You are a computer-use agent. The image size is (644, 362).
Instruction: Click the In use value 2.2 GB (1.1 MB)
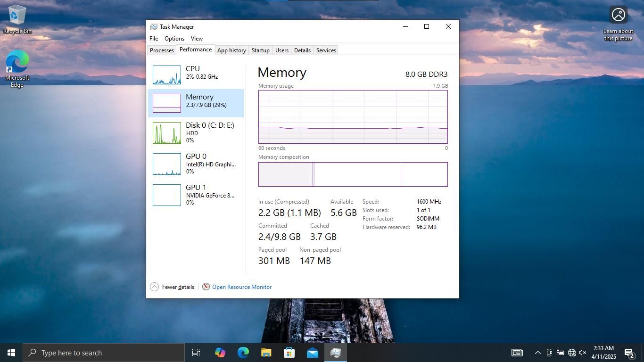tap(289, 213)
